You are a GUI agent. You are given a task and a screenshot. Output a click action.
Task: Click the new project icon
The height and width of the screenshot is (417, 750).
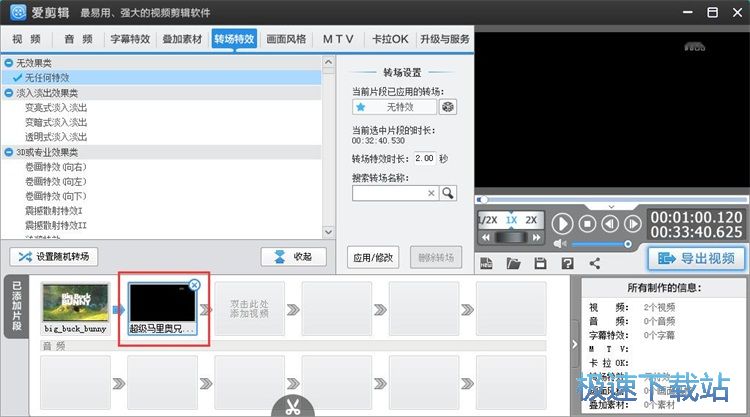[486, 263]
